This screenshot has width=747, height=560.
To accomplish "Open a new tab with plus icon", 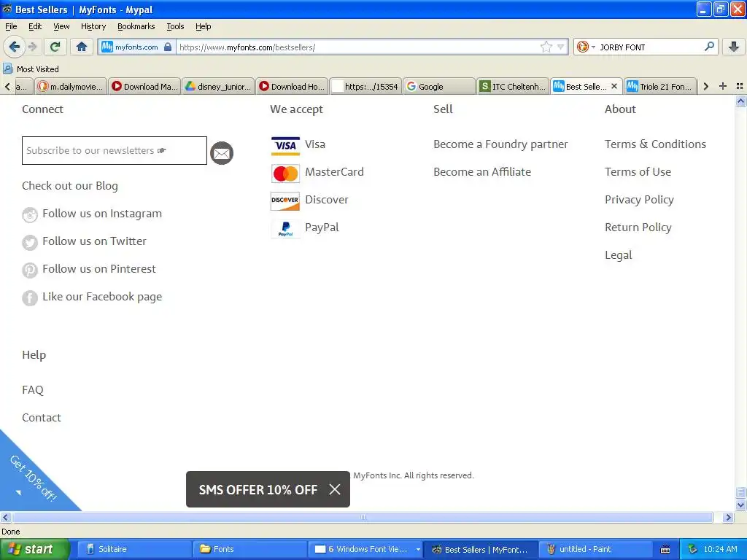I will point(723,86).
